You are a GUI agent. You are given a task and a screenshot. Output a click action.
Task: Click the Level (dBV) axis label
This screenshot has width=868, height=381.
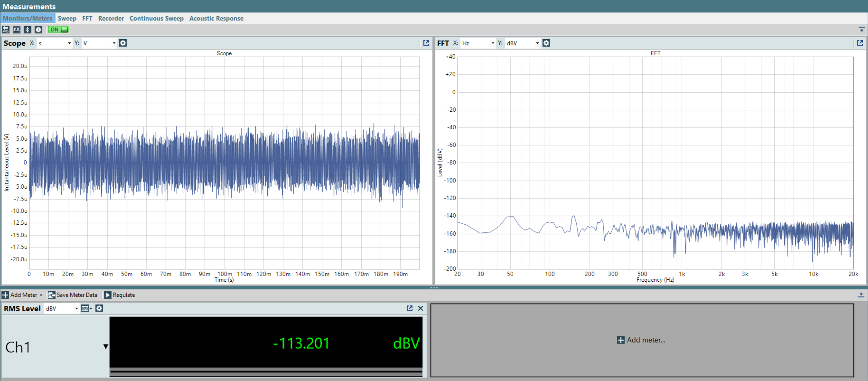coord(440,162)
